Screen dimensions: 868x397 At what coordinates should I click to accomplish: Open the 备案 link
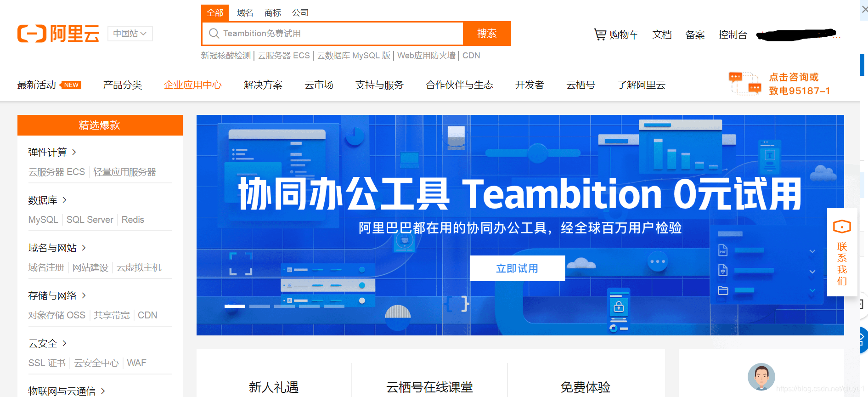click(x=695, y=34)
